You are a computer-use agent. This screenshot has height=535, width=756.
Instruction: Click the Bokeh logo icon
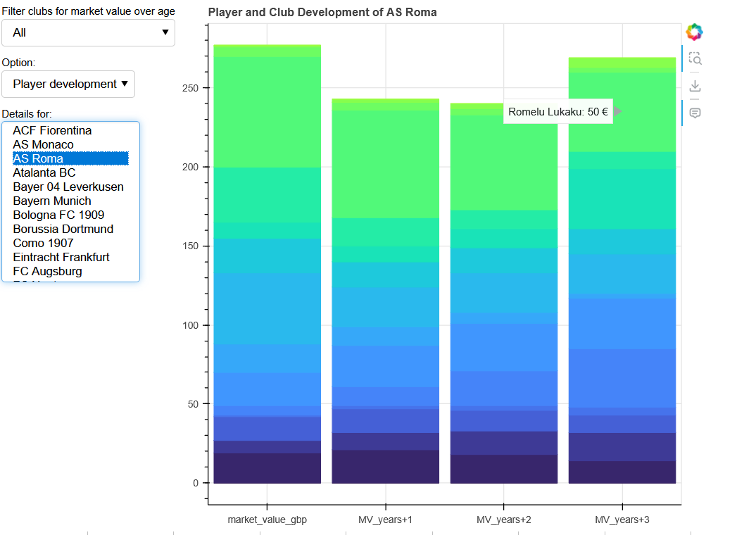[695, 32]
